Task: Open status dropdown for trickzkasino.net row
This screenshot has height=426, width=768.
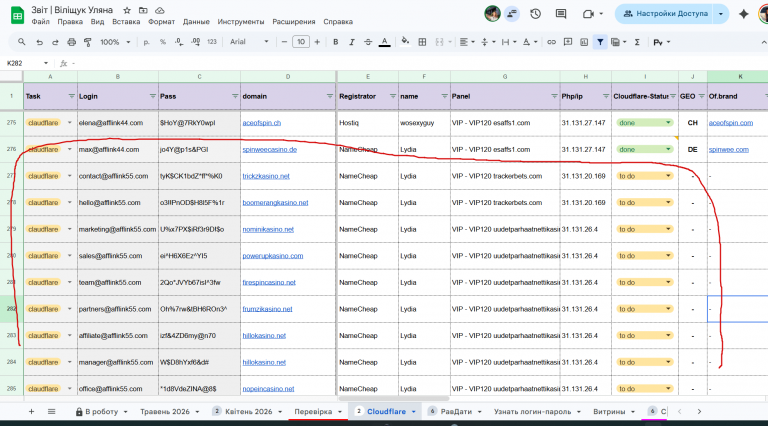Action: 668,176
